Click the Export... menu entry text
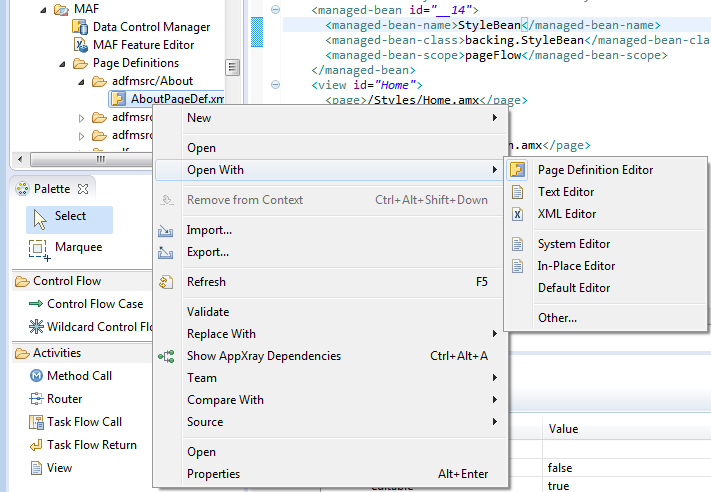The width and height of the screenshot is (711, 492). [208, 252]
